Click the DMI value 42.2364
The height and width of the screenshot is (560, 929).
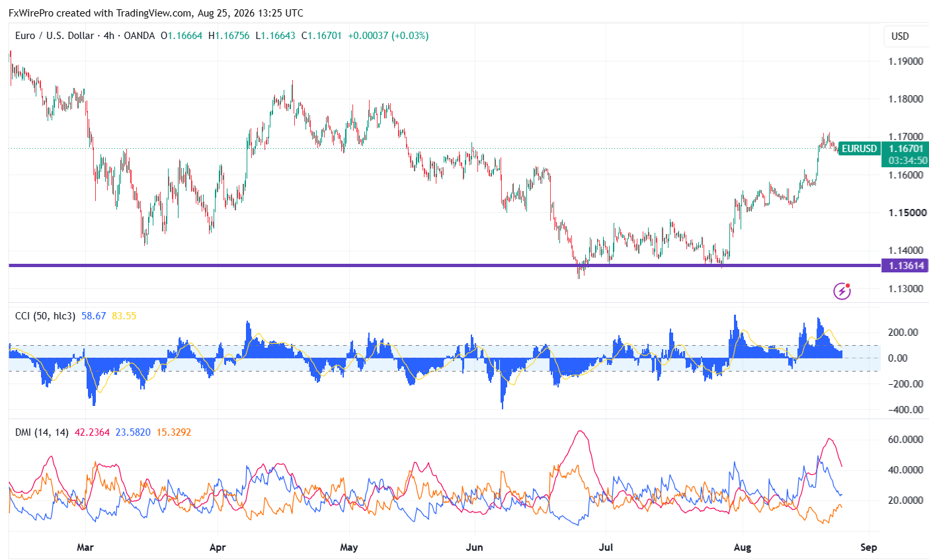coord(92,432)
